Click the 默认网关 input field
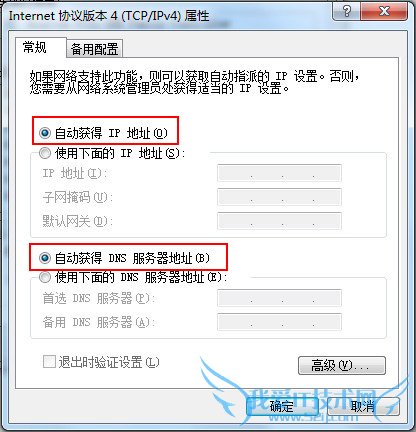416x432 pixels. [x=279, y=221]
